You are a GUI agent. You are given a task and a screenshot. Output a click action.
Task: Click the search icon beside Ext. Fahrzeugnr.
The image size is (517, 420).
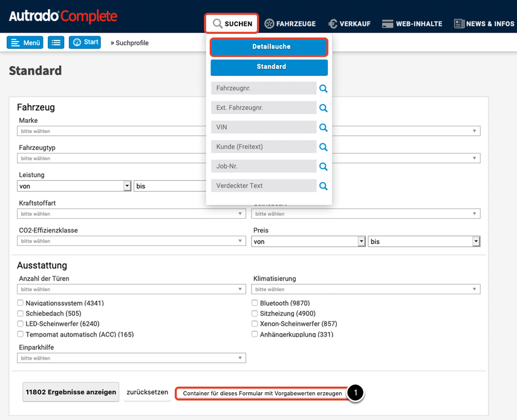[x=324, y=108]
